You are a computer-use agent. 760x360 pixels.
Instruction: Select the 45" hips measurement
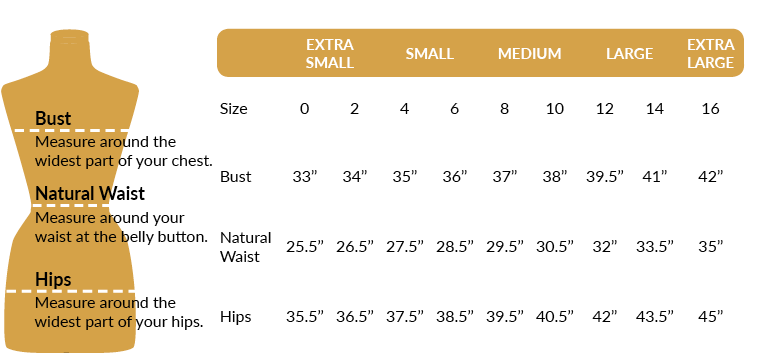point(710,317)
